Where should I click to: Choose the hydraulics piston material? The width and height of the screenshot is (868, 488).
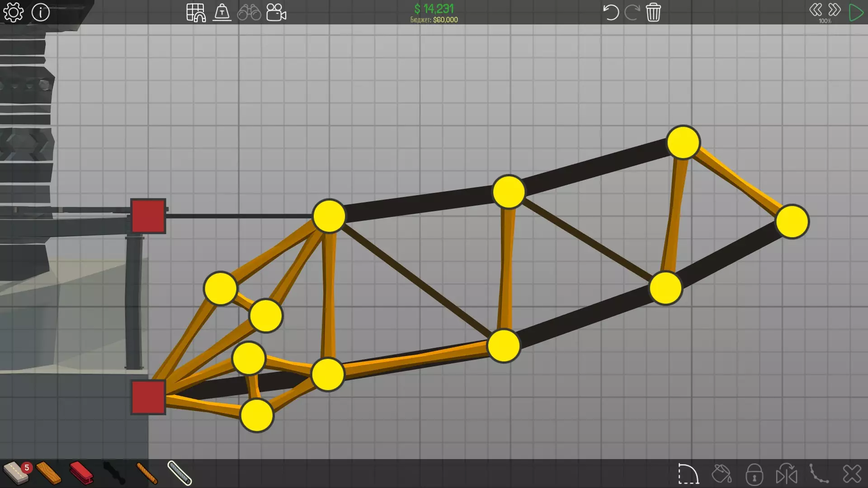114,473
